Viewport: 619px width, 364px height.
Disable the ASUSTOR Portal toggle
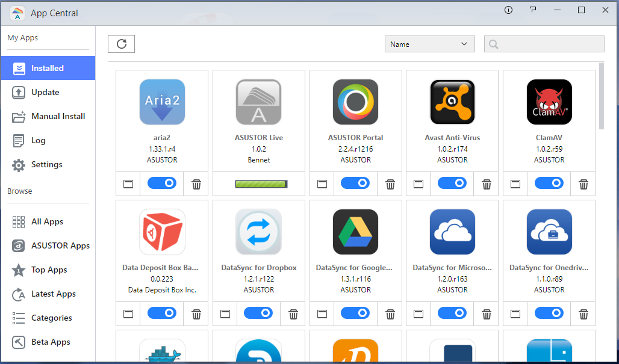355,183
